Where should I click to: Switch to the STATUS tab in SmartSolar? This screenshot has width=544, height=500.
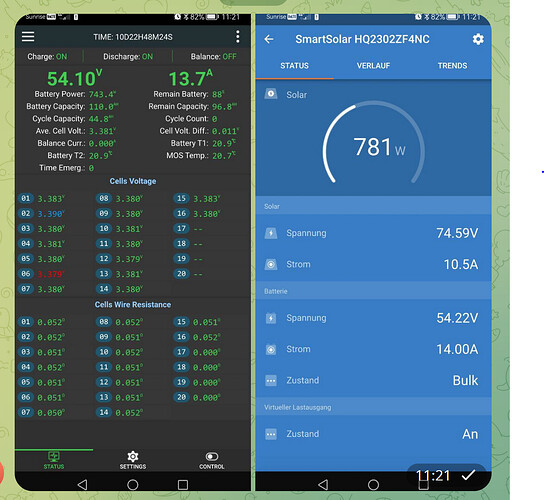pyautogui.click(x=294, y=66)
